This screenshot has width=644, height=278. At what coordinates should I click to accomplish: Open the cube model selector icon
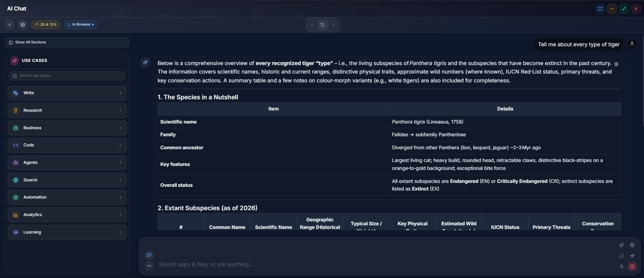point(23,25)
